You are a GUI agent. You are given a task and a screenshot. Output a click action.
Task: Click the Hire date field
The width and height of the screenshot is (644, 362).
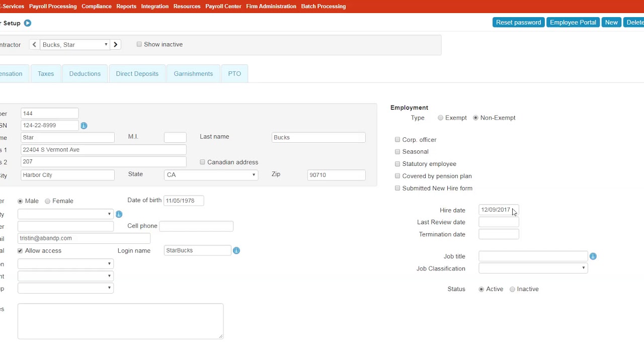tap(499, 210)
